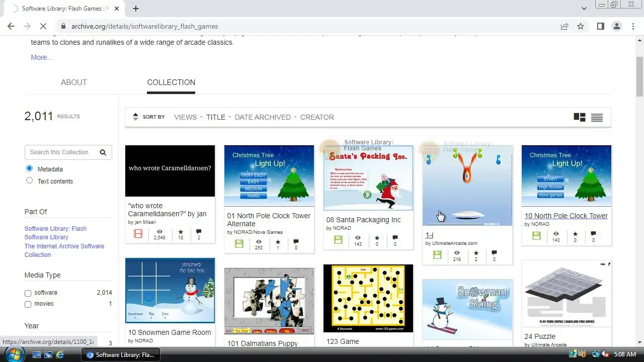Viewport: 644px width, 362px height.
Task: Click the views eye icon under 08 Santa Packaging Inc
Action: point(358,238)
